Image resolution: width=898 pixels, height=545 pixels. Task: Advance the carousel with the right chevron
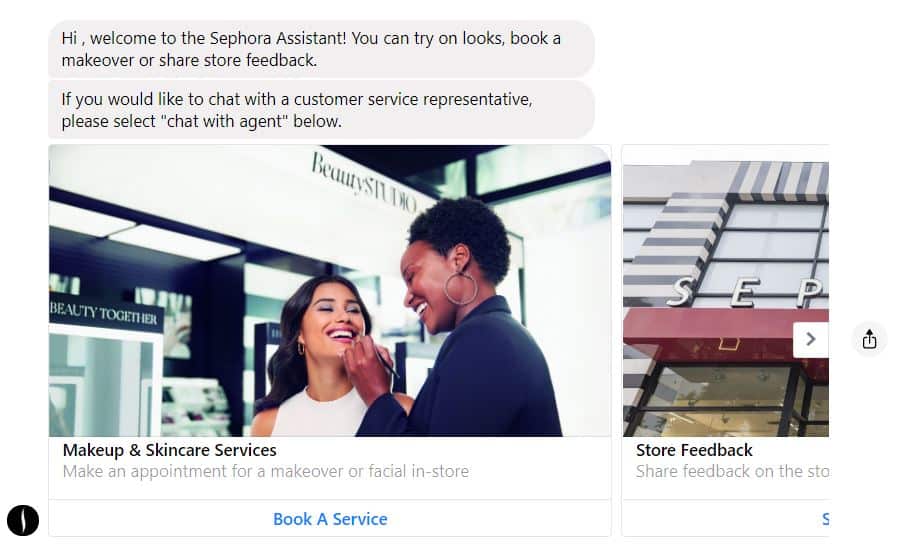(810, 339)
